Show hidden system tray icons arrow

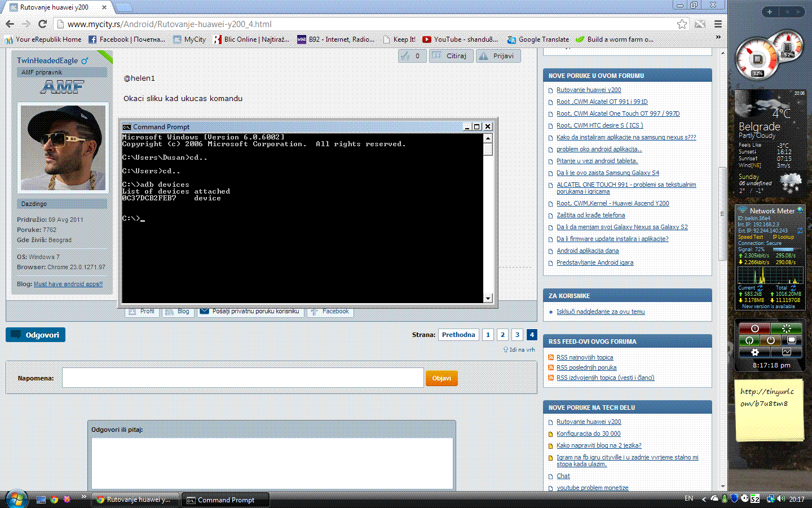pos(703,499)
